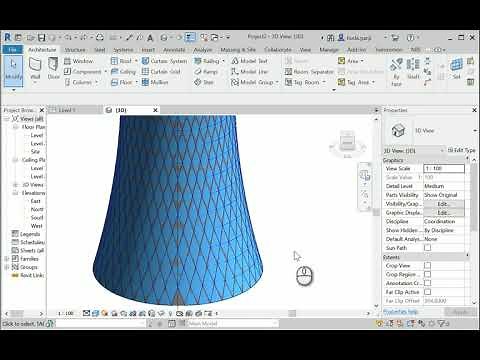
Task: Open the Floor tool dropdown arrow
Action: click(136, 82)
